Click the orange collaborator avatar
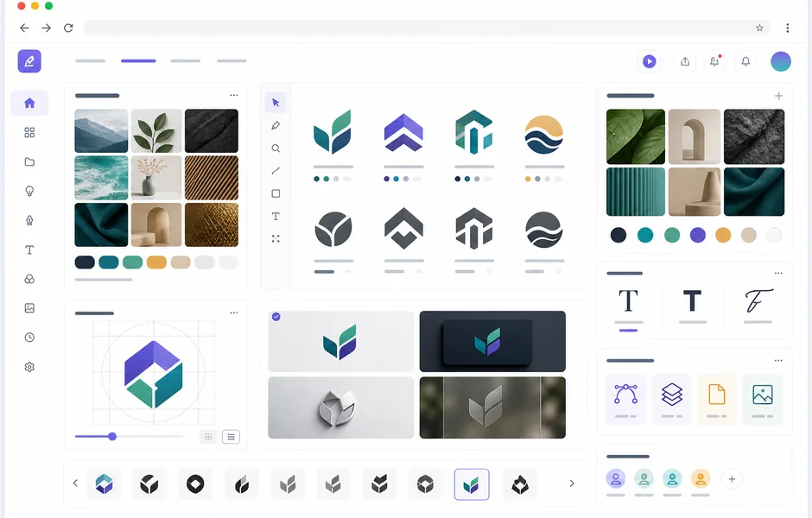Viewport: 812px width, 518px height. pyautogui.click(x=701, y=478)
